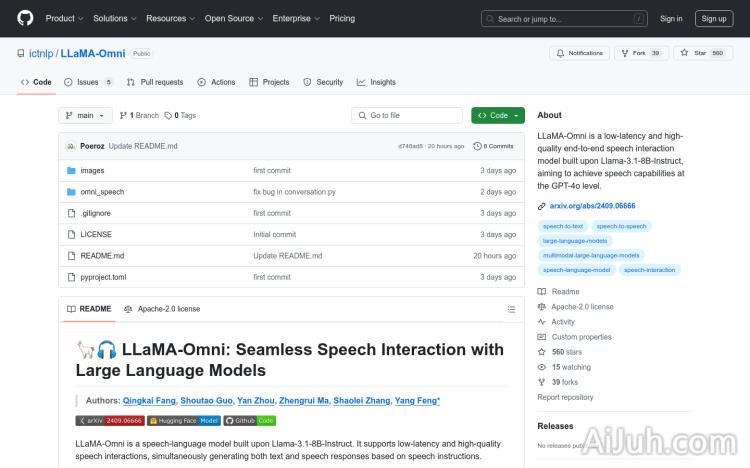The width and height of the screenshot is (750, 468).
Task: Star the LLaMA-Omni repository
Action: (x=703, y=53)
